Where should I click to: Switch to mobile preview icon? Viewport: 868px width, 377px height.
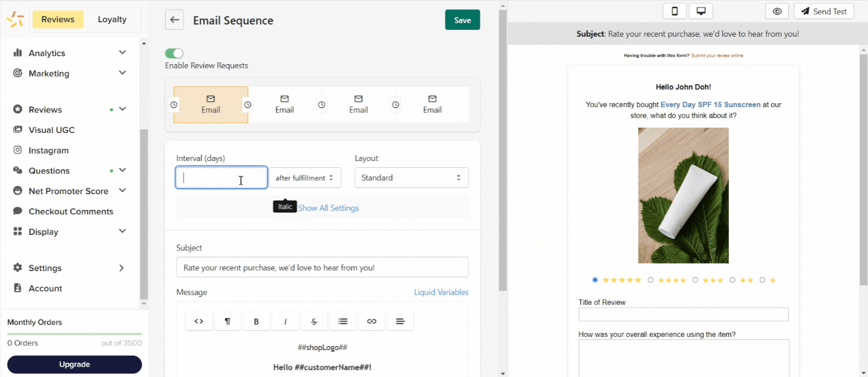coord(674,11)
